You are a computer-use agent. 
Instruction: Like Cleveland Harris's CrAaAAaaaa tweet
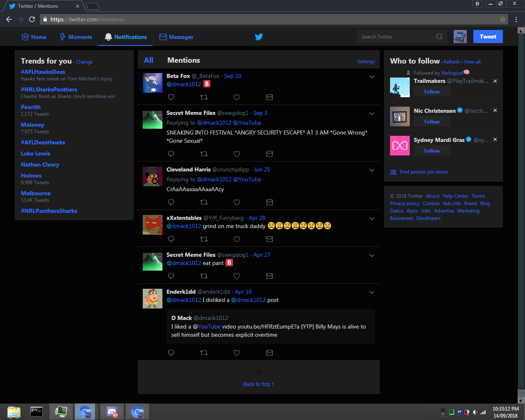(x=237, y=202)
